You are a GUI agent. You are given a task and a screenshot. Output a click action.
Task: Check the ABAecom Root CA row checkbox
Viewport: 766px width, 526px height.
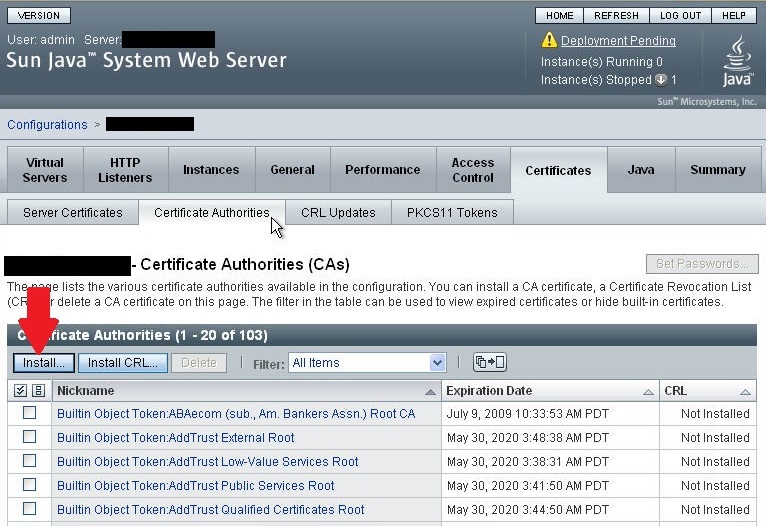[30, 413]
